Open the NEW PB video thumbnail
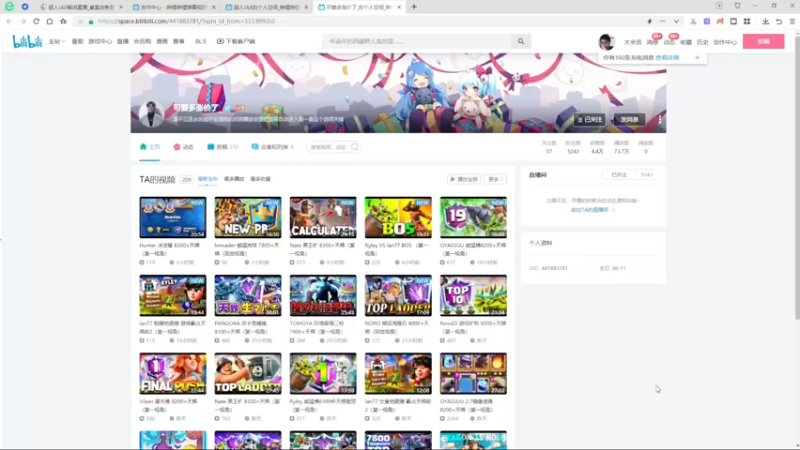 [x=248, y=217]
